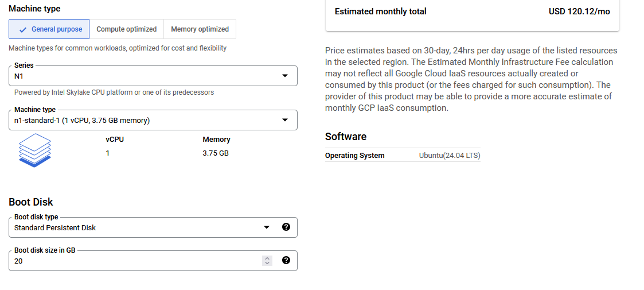Click the vCPU value 1
This screenshot has height=290, width=644.
[108, 153]
